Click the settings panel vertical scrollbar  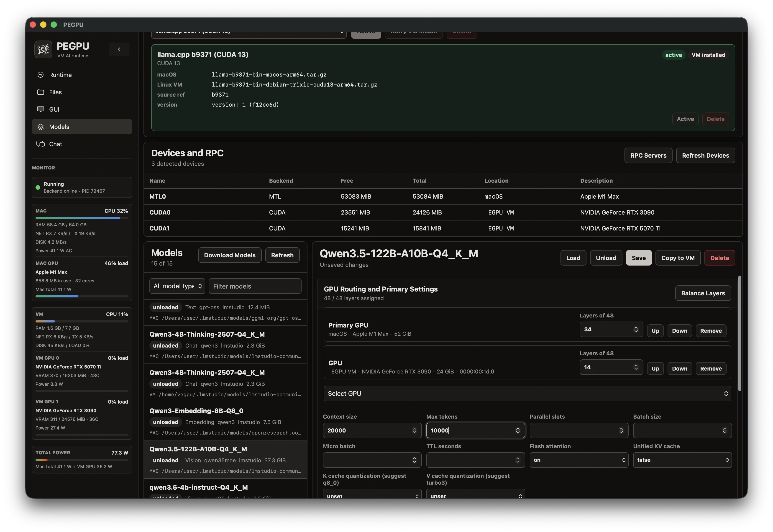(739, 333)
